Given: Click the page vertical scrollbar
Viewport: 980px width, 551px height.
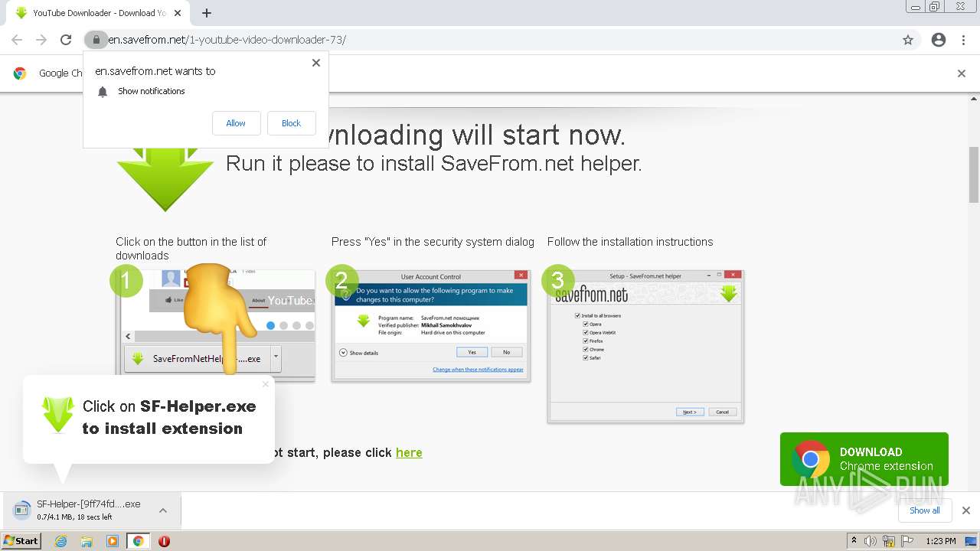Looking at the screenshot, I should [974, 174].
